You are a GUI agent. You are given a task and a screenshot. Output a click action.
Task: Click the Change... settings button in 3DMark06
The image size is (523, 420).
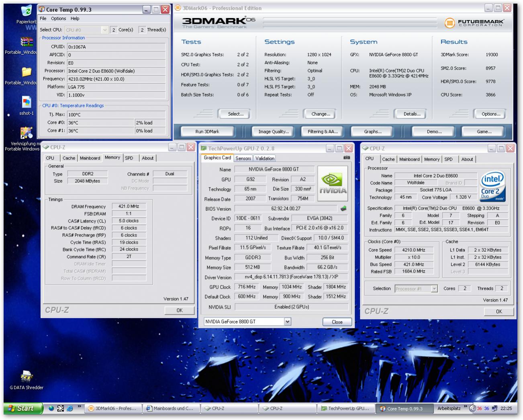tap(321, 114)
